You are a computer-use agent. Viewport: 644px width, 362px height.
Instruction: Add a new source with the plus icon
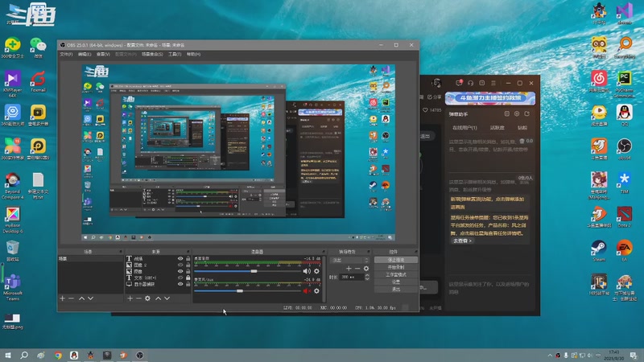tap(130, 298)
